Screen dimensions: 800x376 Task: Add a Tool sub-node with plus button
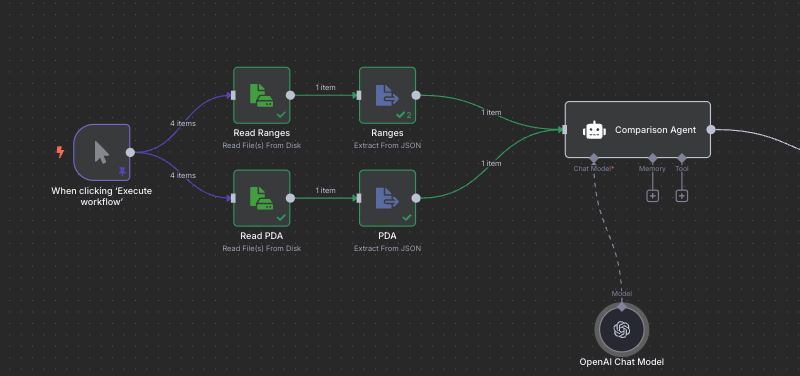click(682, 196)
